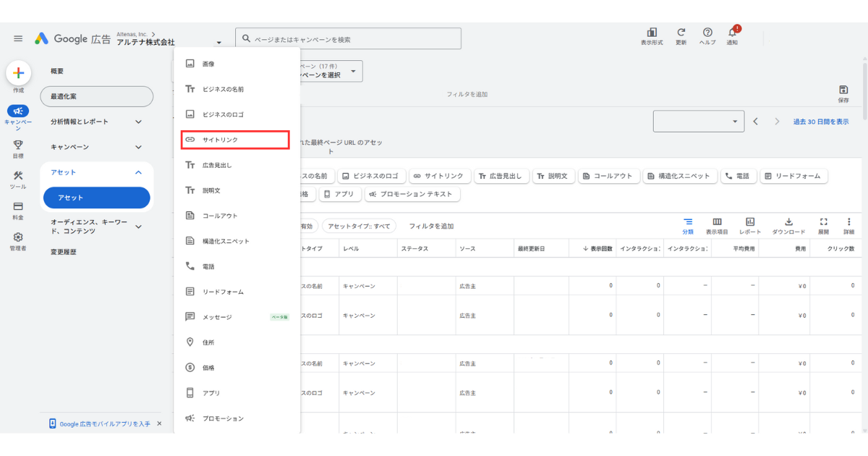The width and height of the screenshot is (868, 456).
Task: Collapse the アセット section header
Action: (96, 172)
